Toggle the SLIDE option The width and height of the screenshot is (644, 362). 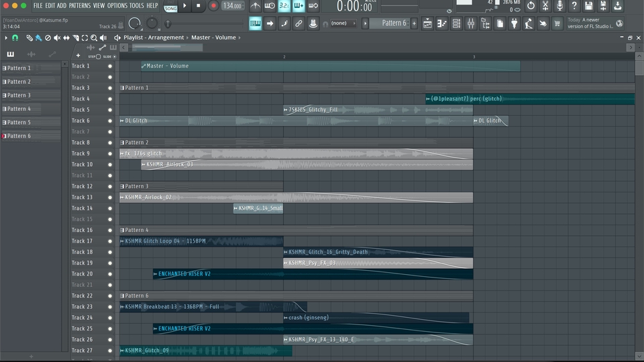[114, 56]
